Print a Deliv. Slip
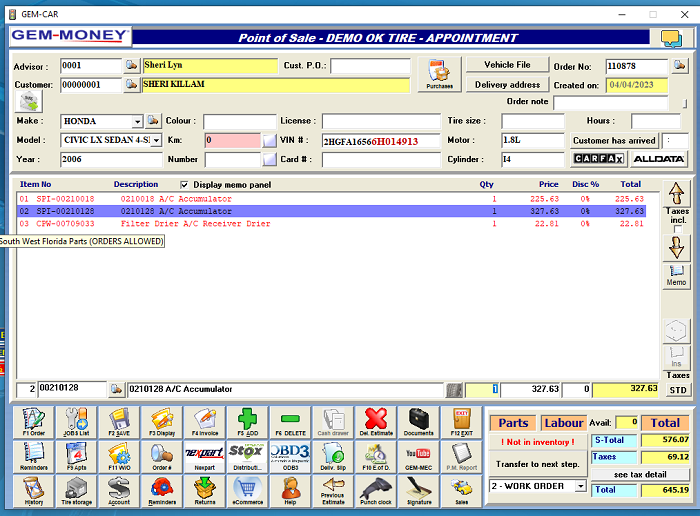The image size is (700, 516). pos(333,456)
